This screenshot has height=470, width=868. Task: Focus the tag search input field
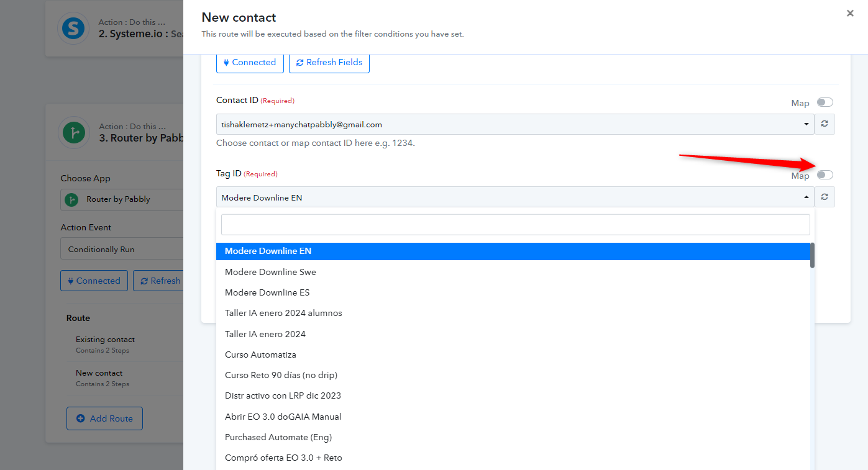516,225
